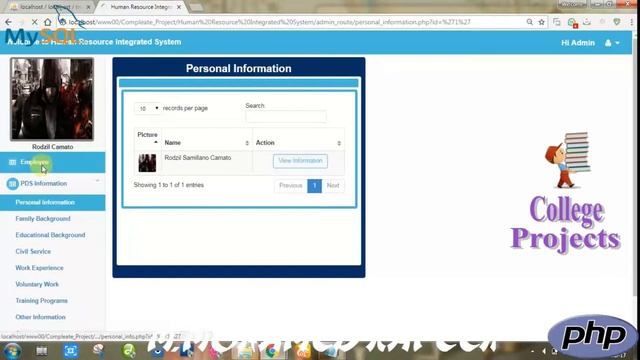Screen dimensions: 640x360
Task: Sort table by Picture column
Action: pyautogui.click(x=147, y=138)
